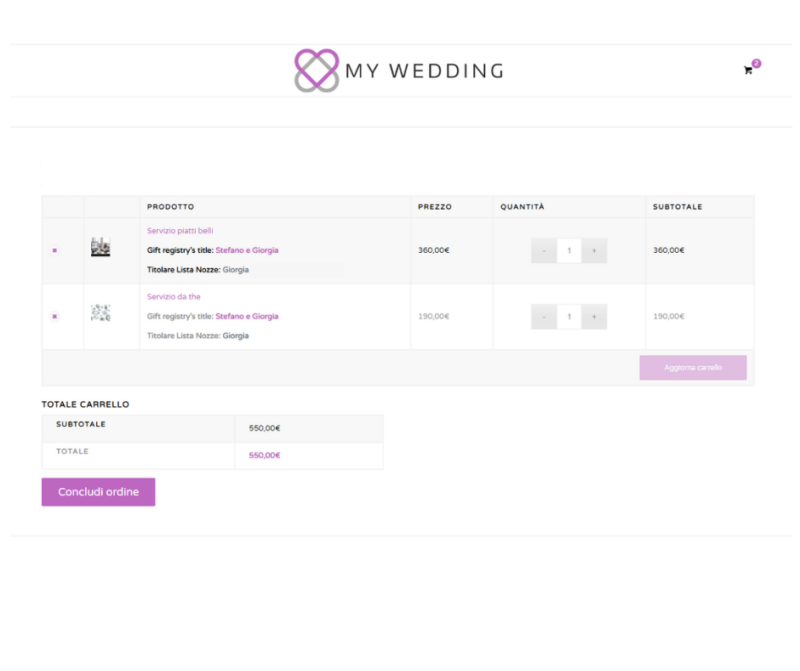The image size is (800, 671).
Task: Click quantity field for Servizio piatti belli
Action: pyautogui.click(x=569, y=250)
